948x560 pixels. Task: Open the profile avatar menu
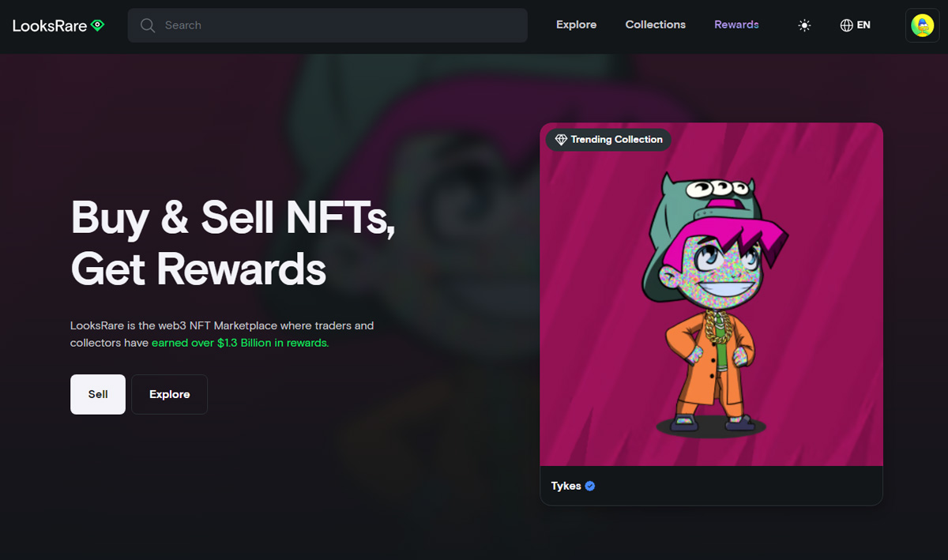922,25
